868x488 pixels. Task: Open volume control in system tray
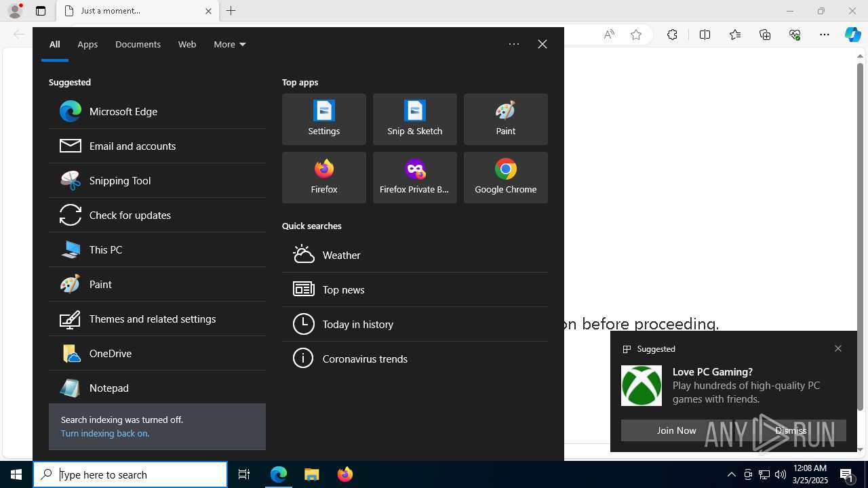pyautogui.click(x=781, y=474)
